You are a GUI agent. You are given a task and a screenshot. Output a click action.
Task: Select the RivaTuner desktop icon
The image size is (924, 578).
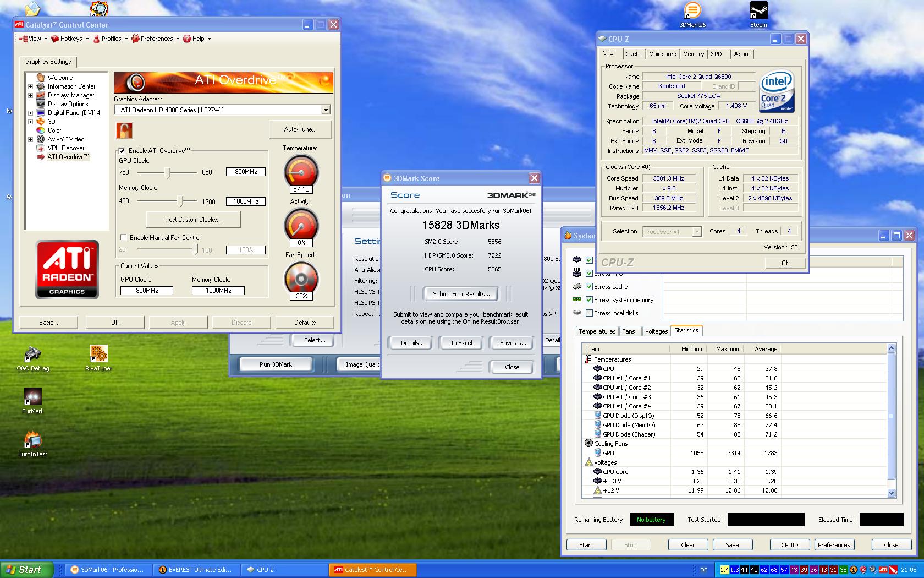point(98,358)
